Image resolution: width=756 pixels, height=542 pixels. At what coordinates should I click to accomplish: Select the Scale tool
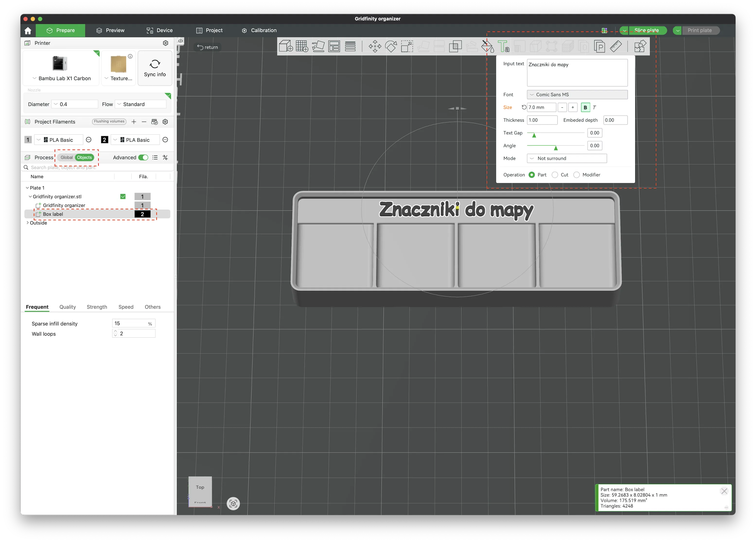tap(407, 46)
